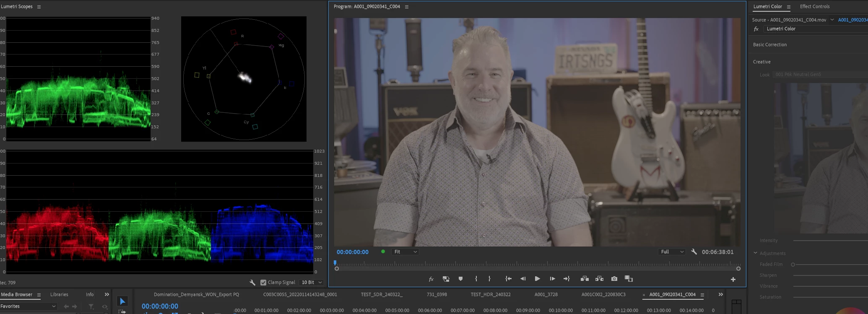
Task: Export a frame with the camera icon
Action: tap(614, 279)
